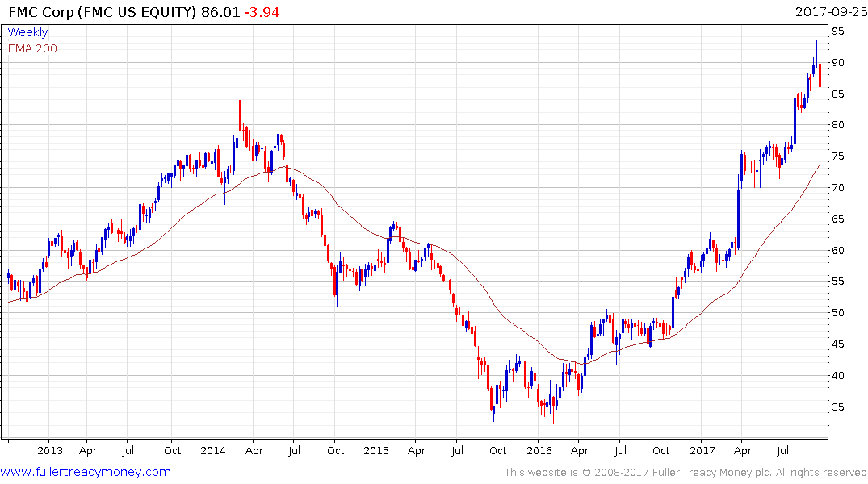Click the red price change -3.94
Image resolution: width=868 pixels, height=484 pixels.
(x=262, y=12)
